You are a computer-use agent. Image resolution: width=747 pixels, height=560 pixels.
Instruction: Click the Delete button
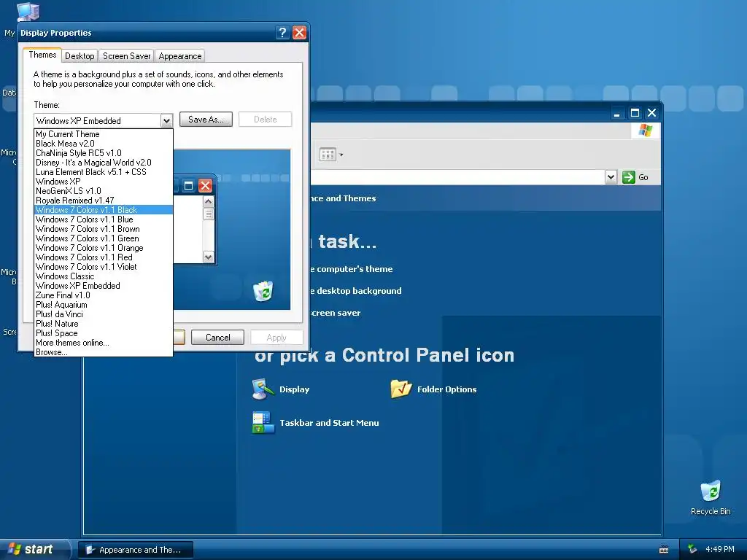click(x=265, y=120)
